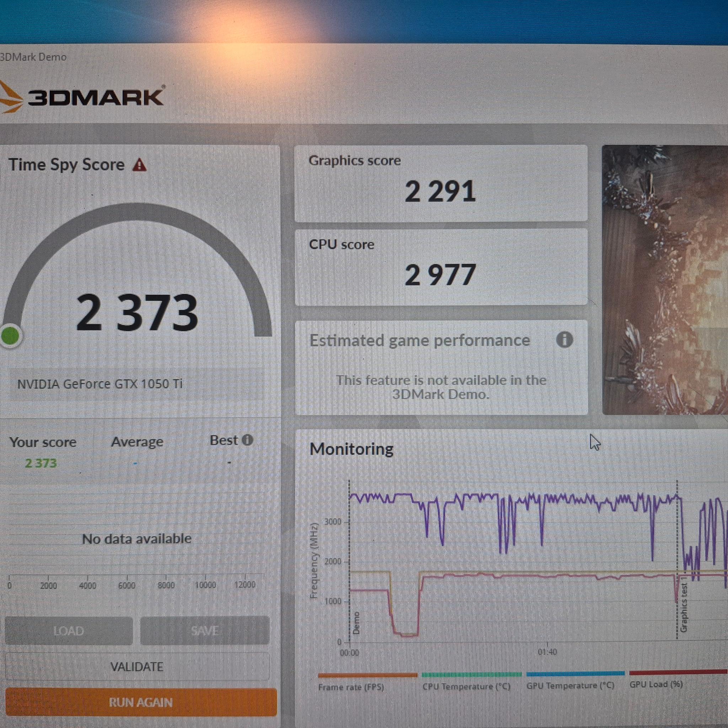Click the No data available message
Image resolution: width=728 pixels, height=728 pixels.
[137, 539]
